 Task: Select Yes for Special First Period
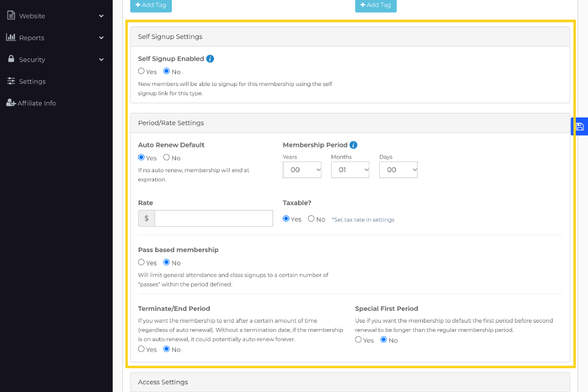click(x=359, y=340)
